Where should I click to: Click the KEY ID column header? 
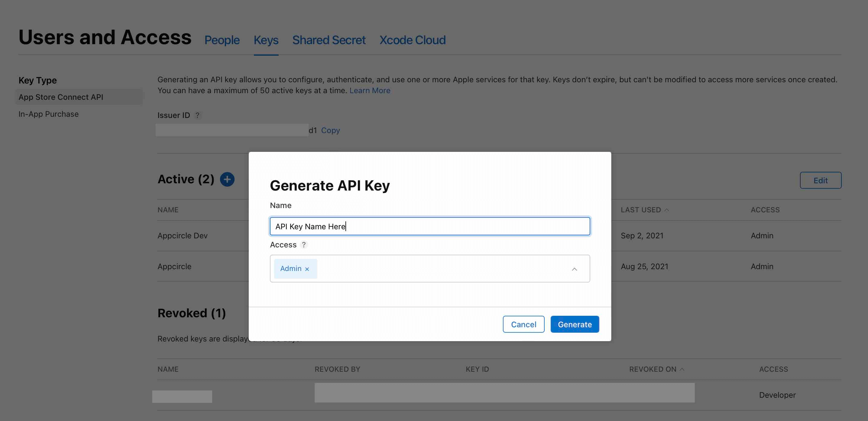477,369
